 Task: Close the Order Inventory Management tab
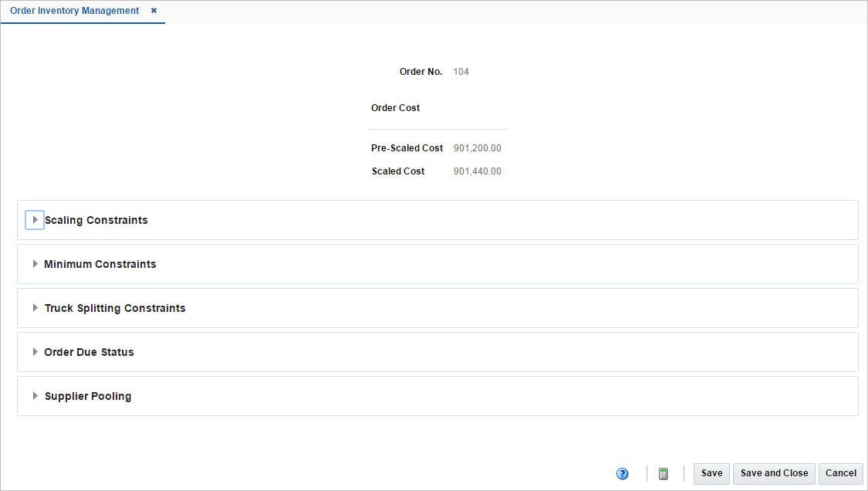click(153, 11)
